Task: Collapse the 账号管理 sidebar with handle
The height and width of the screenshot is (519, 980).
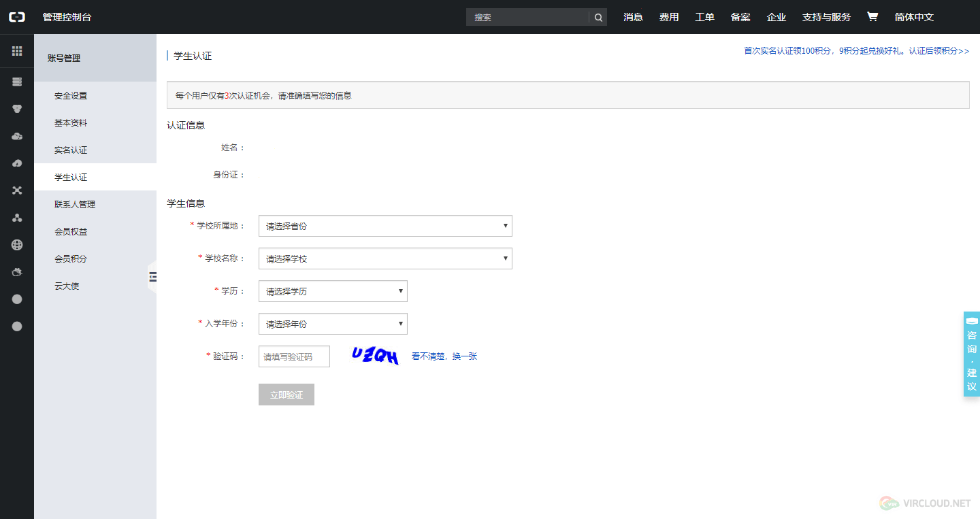Action: tap(152, 276)
